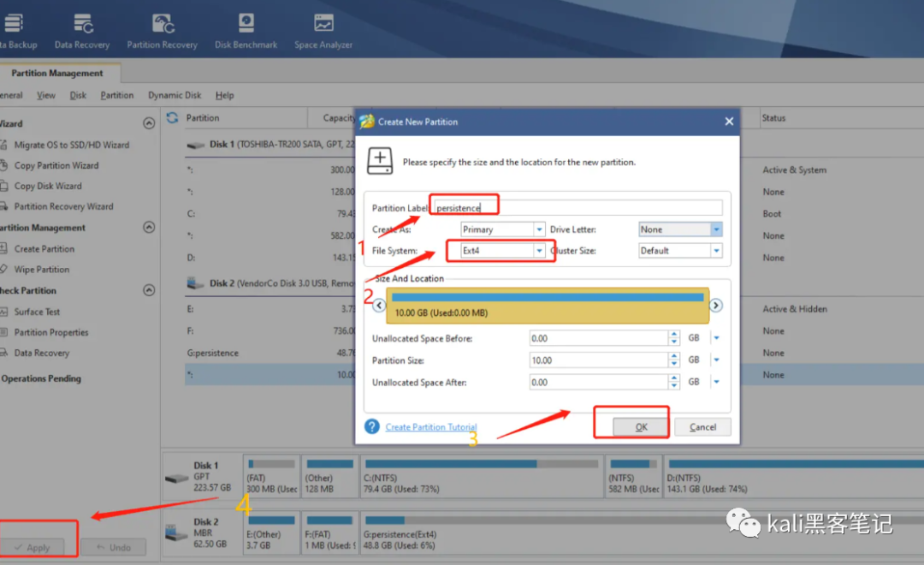924x565 pixels.
Task: Click the Partition Size value field
Action: click(x=599, y=360)
